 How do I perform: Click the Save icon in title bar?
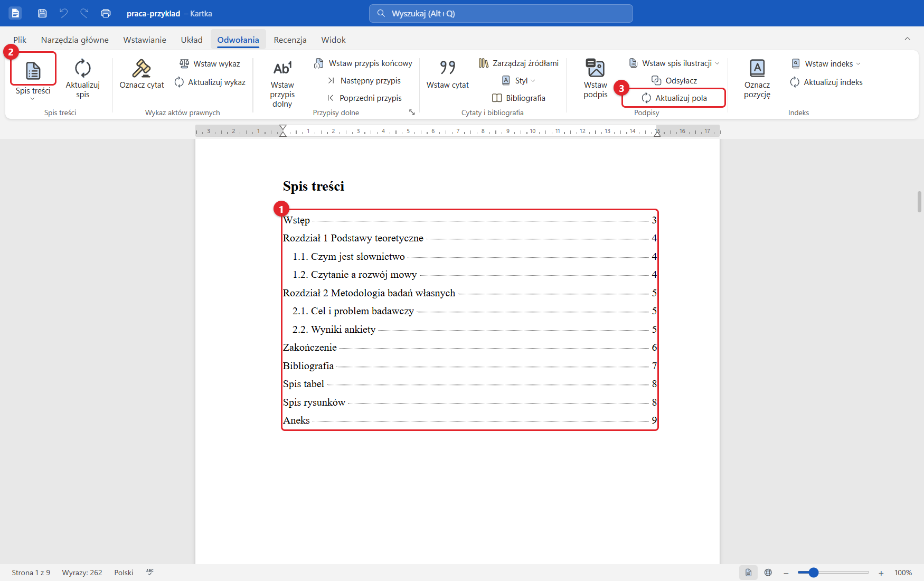pyautogui.click(x=42, y=13)
